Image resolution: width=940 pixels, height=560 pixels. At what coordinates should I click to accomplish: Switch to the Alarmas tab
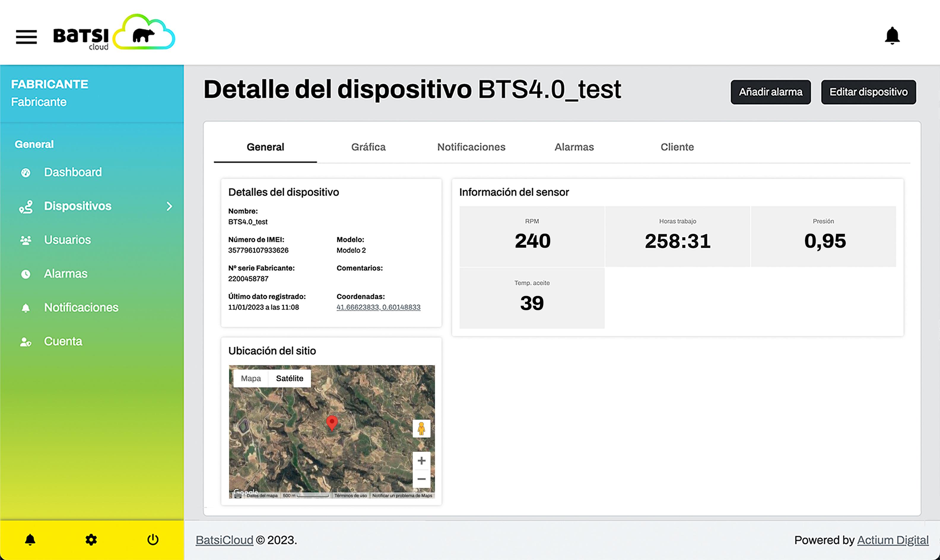click(574, 147)
